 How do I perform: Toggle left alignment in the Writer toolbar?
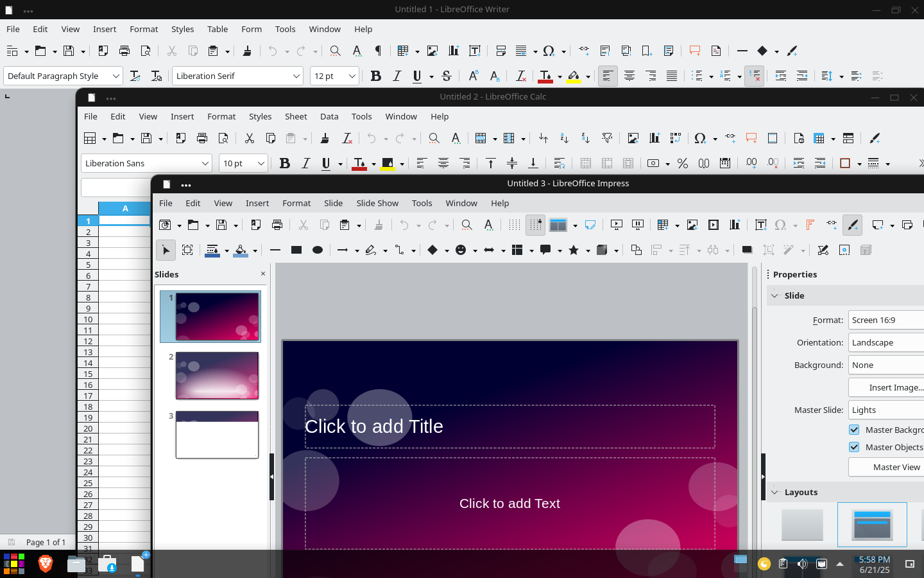coord(608,76)
